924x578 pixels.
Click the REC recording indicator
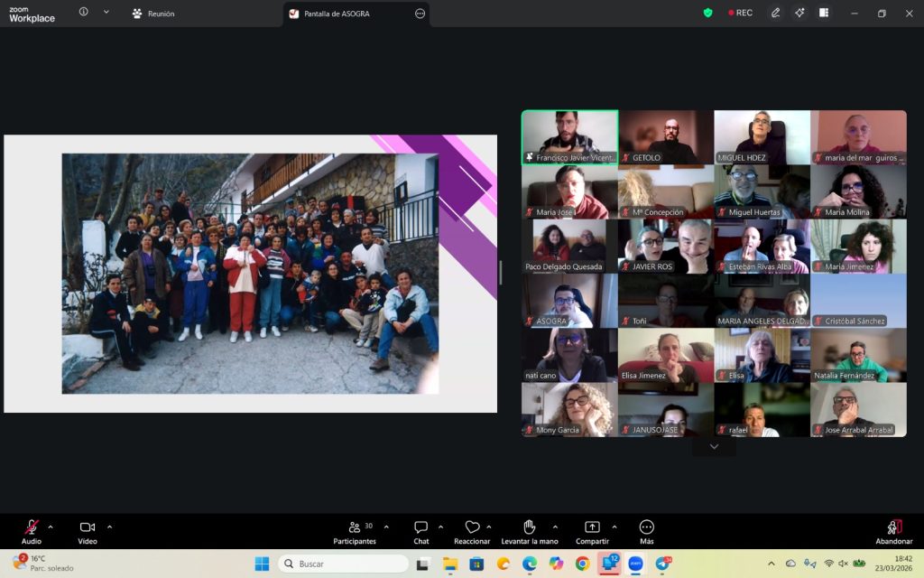(x=740, y=13)
